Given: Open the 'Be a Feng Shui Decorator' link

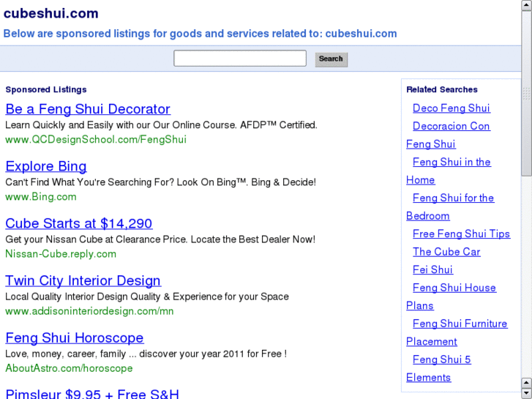Looking at the screenshot, I should [x=88, y=109].
